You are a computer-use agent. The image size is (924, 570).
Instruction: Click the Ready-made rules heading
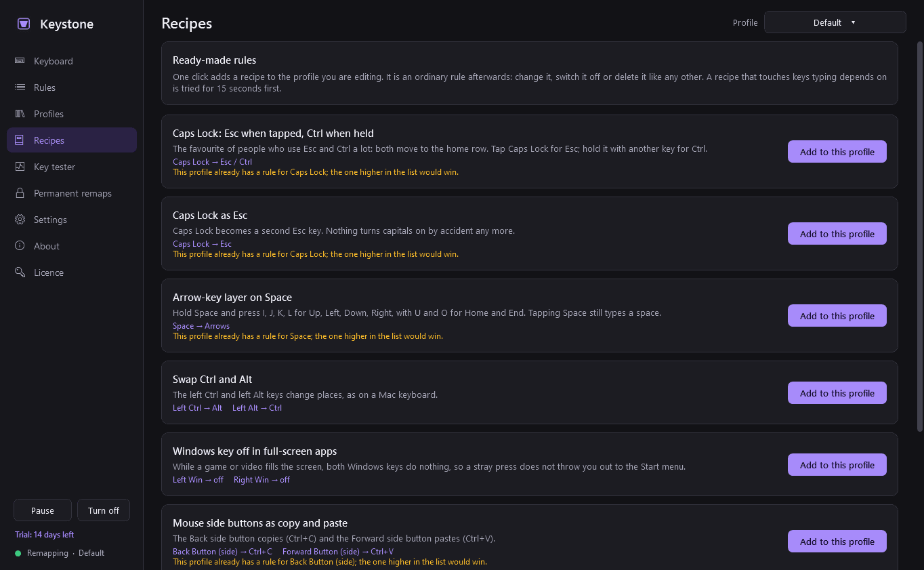pyautogui.click(x=215, y=60)
